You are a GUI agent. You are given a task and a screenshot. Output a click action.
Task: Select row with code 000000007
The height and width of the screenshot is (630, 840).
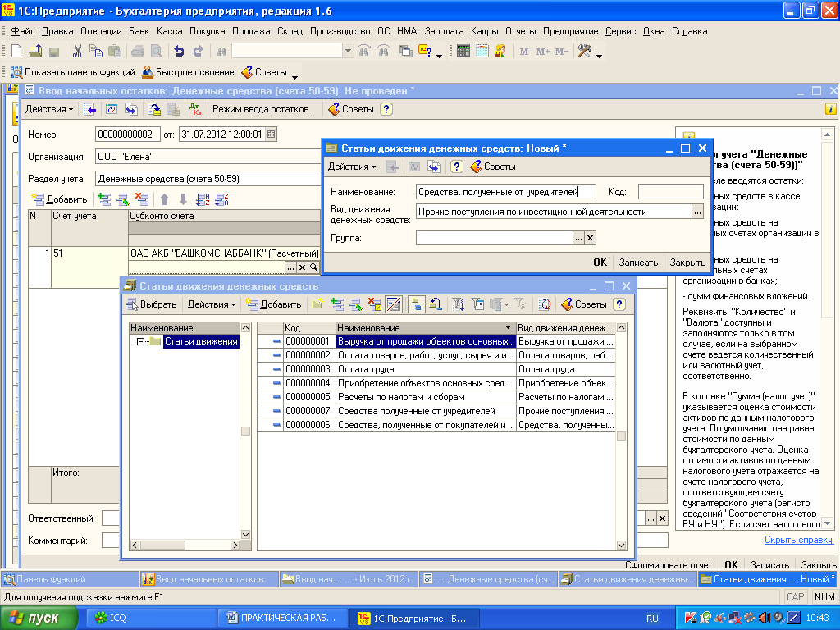pyautogui.click(x=436, y=412)
